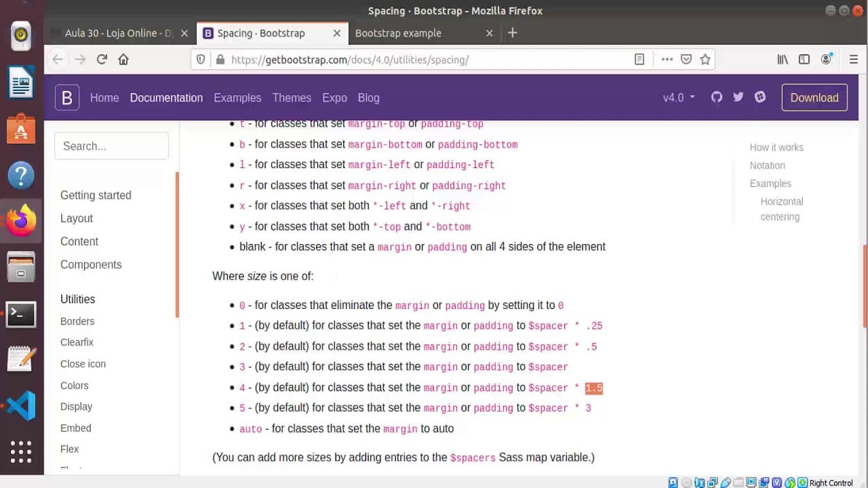The image size is (868, 488).
Task: Open Blog in Bootstrap navbar
Action: pos(369,98)
